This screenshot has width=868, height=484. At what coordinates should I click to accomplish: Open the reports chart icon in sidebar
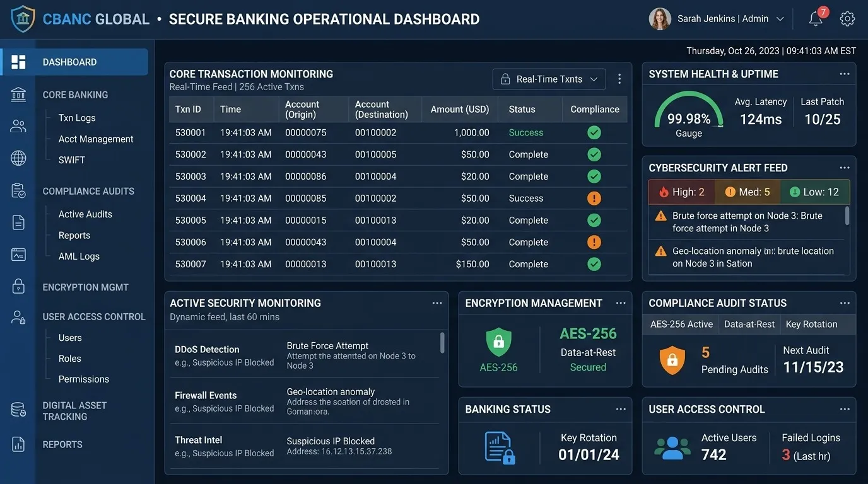coord(18,444)
